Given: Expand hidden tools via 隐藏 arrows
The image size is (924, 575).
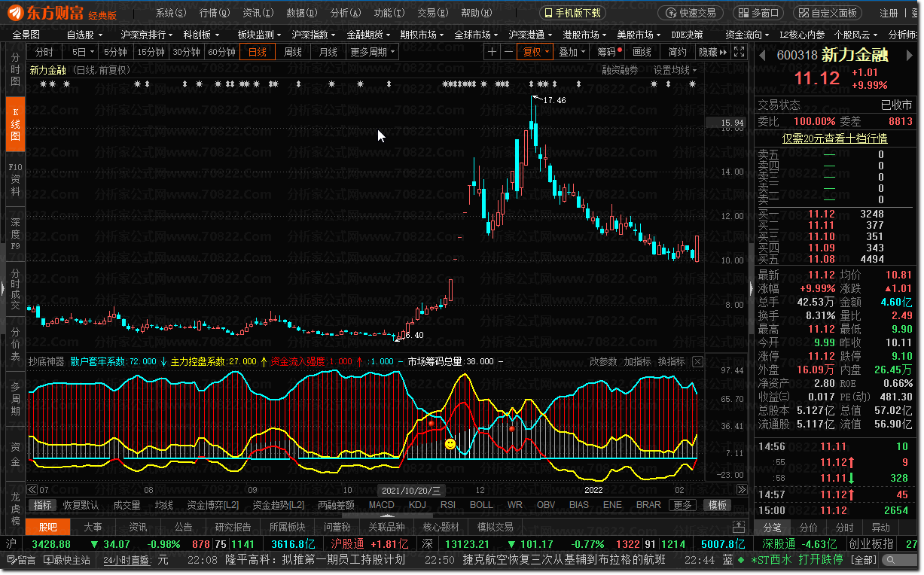Looking at the screenshot, I should coord(712,52).
